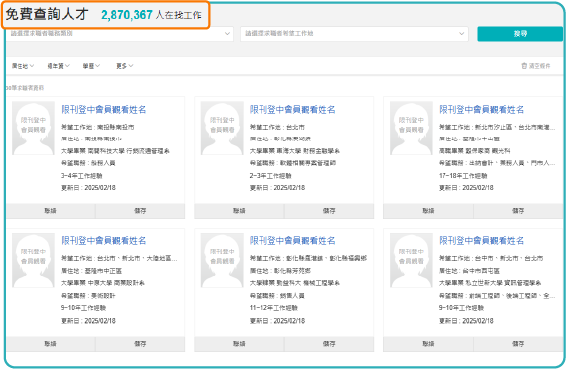Click 居住地:基隆市中正區 text
Viewport: 566px width, 369px height.
coord(91,271)
